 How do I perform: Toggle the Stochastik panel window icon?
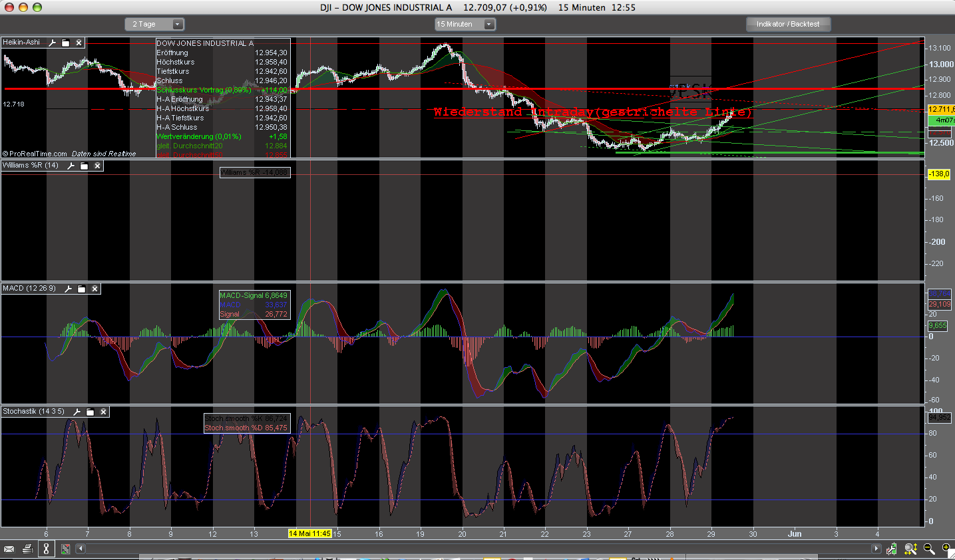tap(90, 412)
